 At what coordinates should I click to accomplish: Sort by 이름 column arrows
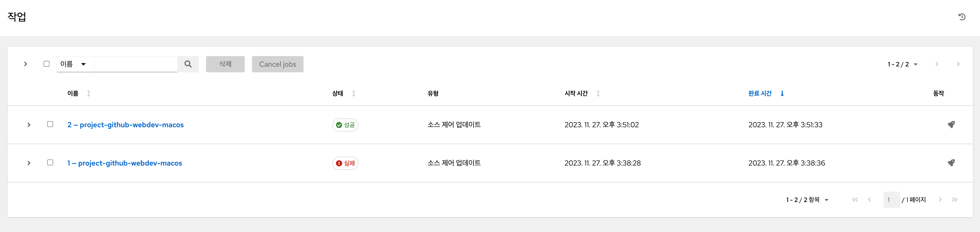(89, 93)
